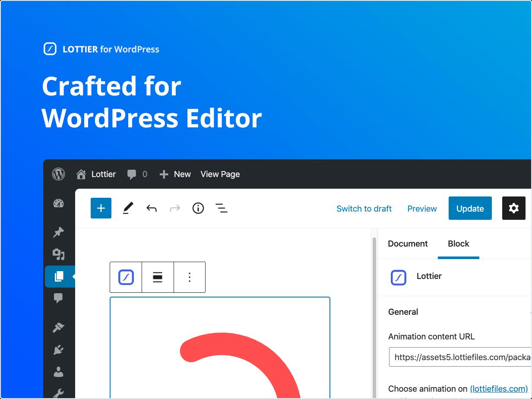Click the Lottier block type icon

126,277
